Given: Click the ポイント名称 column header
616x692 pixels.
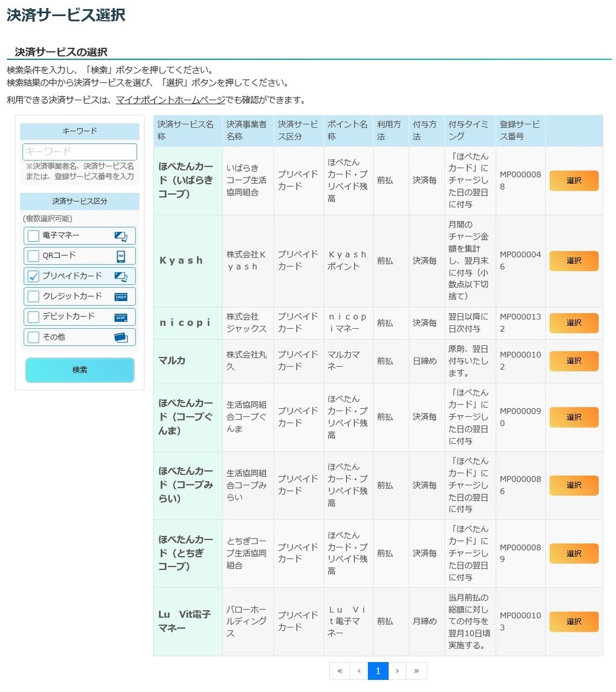Looking at the screenshot, I should click(x=348, y=130).
